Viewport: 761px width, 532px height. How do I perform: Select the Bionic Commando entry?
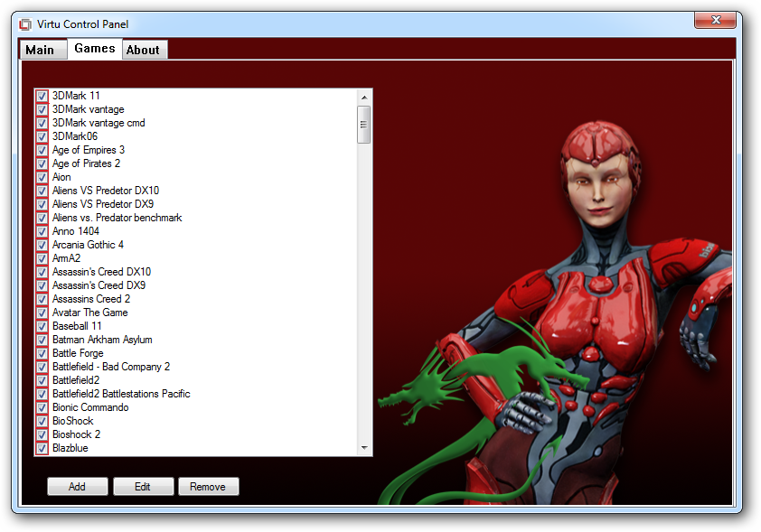point(90,408)
